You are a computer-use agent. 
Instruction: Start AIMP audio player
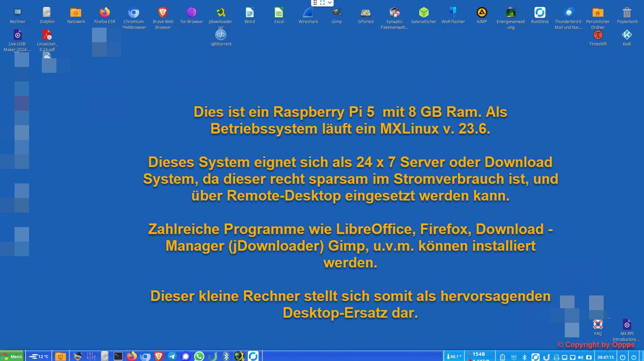481,12
